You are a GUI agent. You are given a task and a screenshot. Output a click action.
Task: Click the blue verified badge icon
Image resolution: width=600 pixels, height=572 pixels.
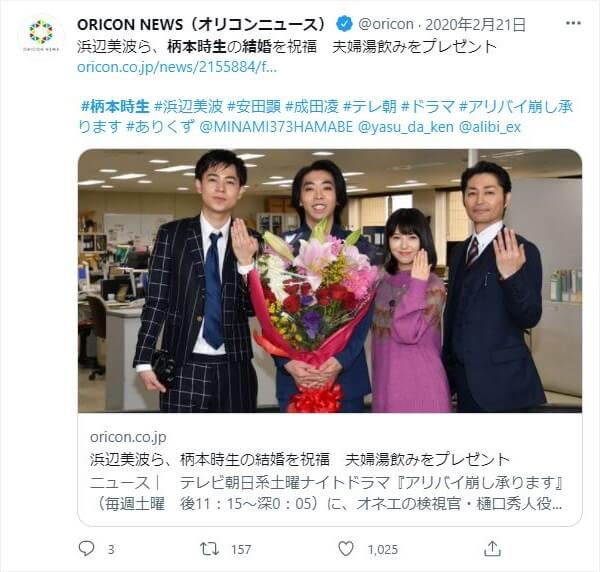[x=344, y=24]
